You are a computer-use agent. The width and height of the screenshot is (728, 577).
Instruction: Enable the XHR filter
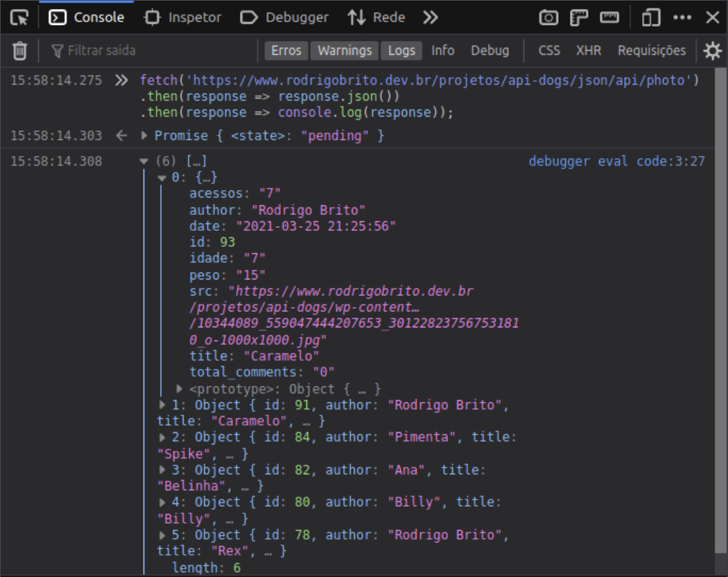pos(588,51)
